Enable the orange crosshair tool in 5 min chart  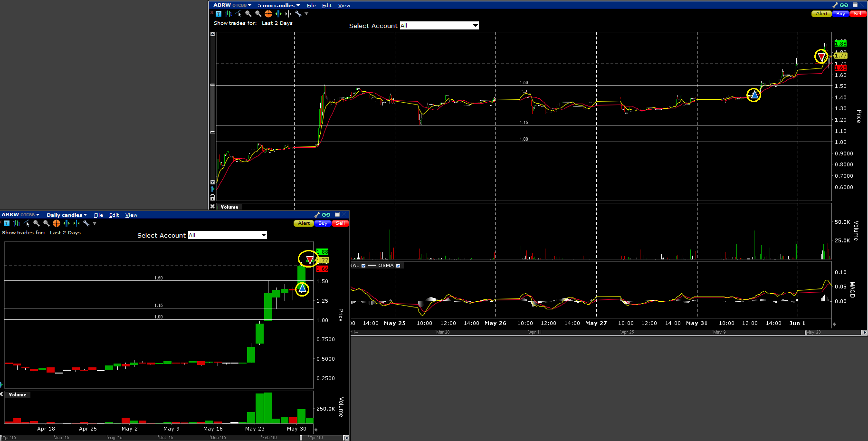(x=268, y=14)
